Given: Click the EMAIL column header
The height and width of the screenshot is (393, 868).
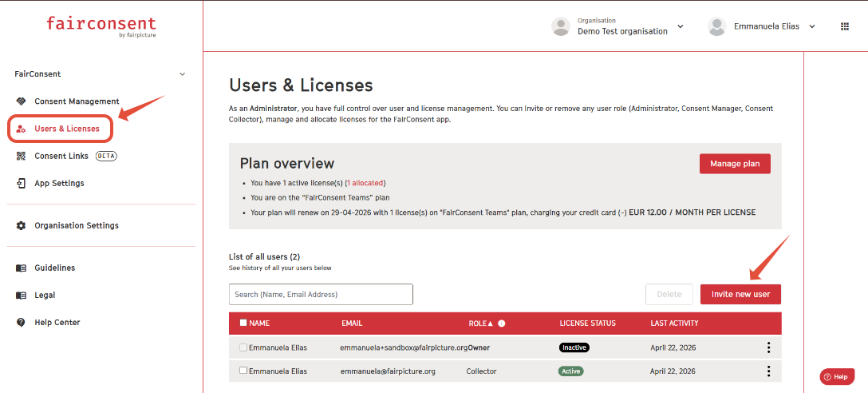Looking at the screenshot, I should pos(352,324).
